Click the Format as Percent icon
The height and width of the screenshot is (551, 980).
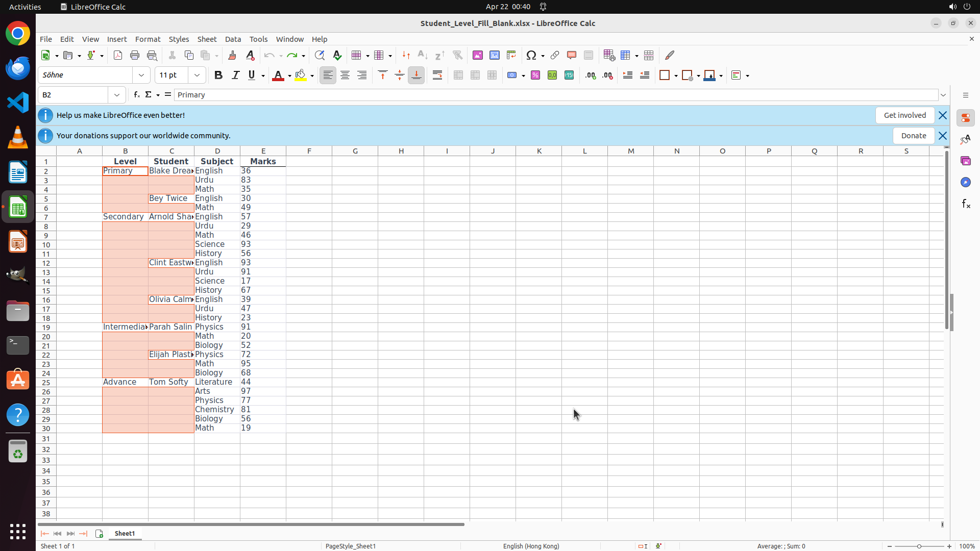coord(535,76)
